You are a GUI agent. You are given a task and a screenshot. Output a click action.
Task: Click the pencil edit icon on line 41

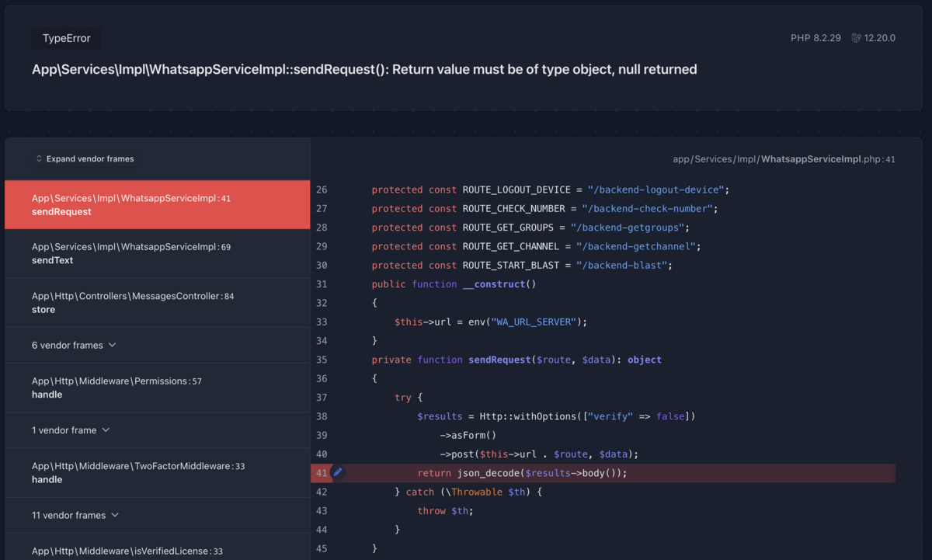coord(338,472)
